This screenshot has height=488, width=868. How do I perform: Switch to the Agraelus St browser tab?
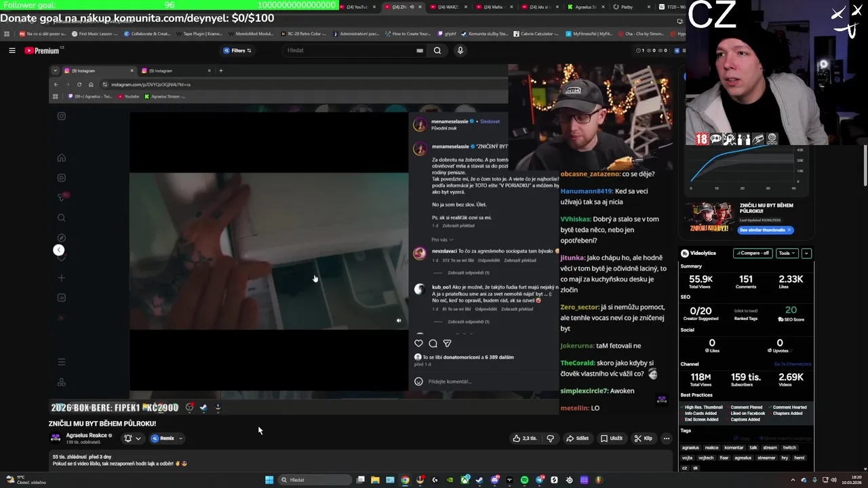[x=585, y=7]
